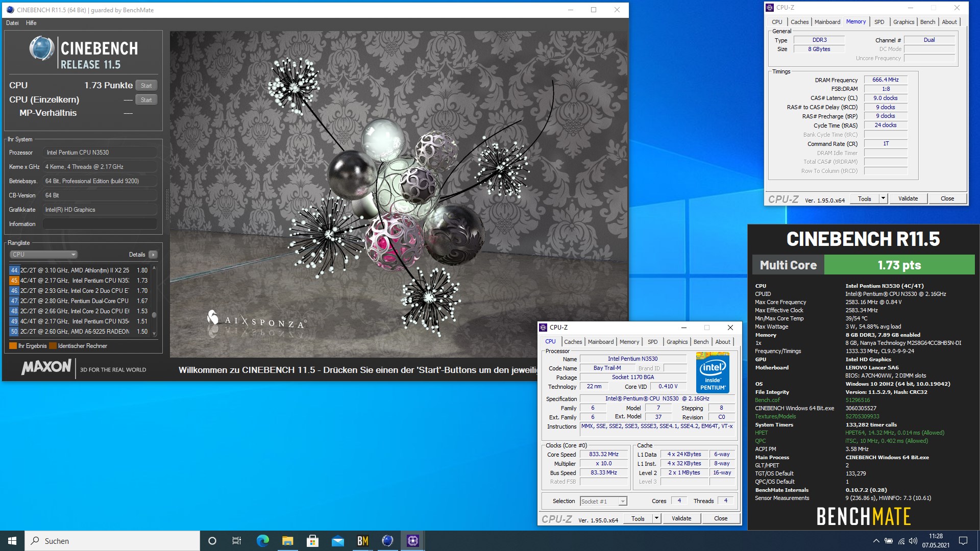Image resolution: width=980 pixels, height=551 pixels.
Task: Open Bench tab in Memory CPU-Z window
Action: pos(927,22)
